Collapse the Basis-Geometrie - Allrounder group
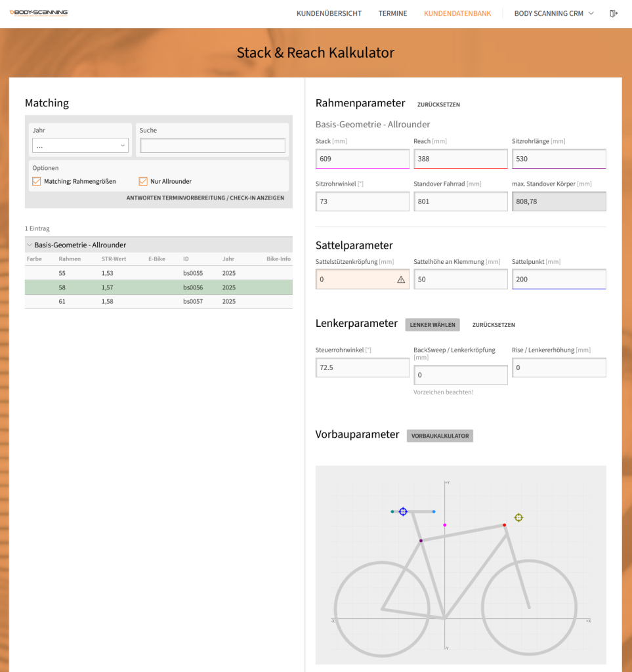Viewport: 632px width, 672px height. pos(30,245)
